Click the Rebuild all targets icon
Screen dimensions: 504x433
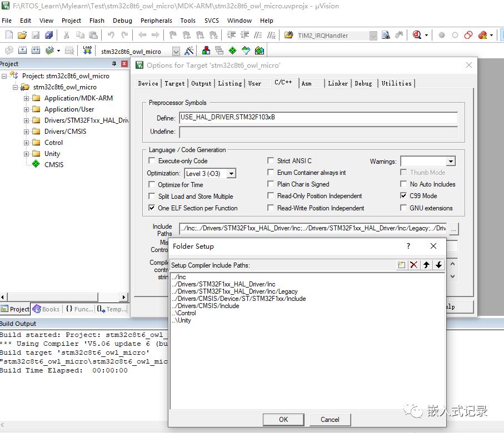point(36,50)
